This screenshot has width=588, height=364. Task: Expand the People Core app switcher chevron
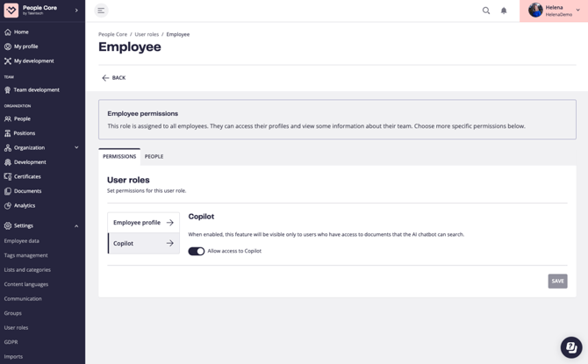coord(76,11)
